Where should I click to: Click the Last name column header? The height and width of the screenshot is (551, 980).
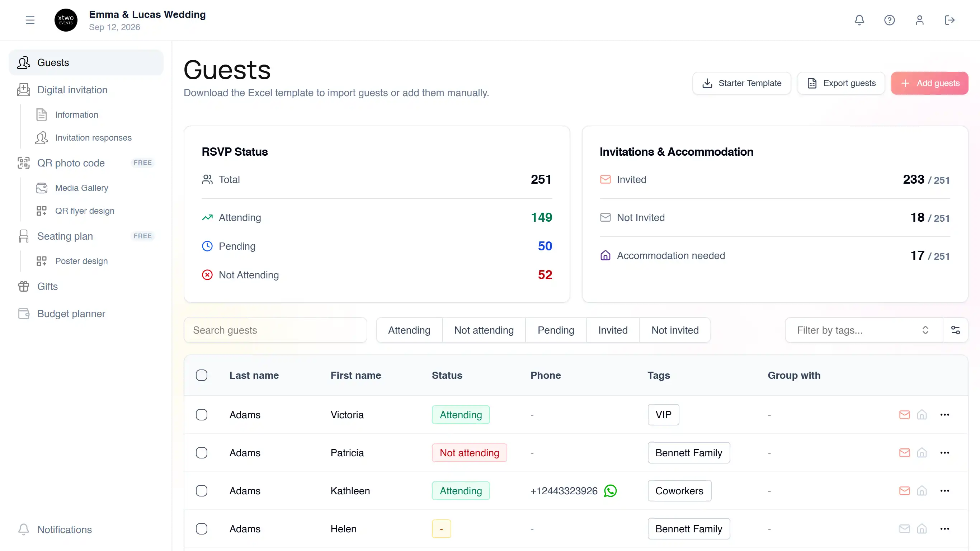pos(254,375)
